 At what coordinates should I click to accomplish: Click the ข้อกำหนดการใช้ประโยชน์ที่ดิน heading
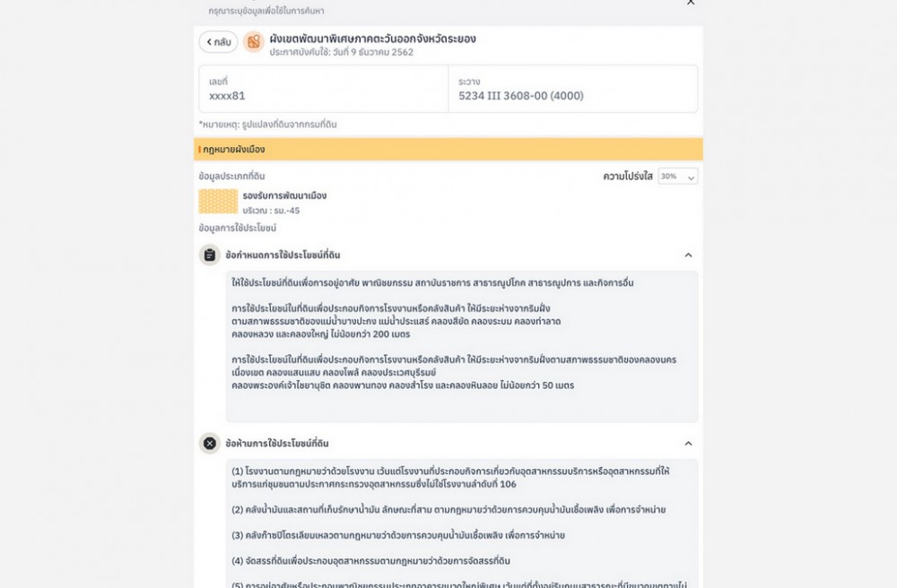[283, 255]
